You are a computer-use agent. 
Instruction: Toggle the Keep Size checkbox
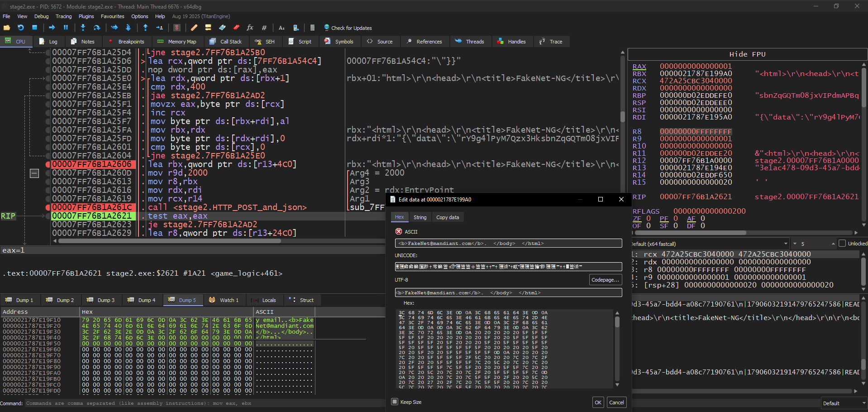pos(395,402)
